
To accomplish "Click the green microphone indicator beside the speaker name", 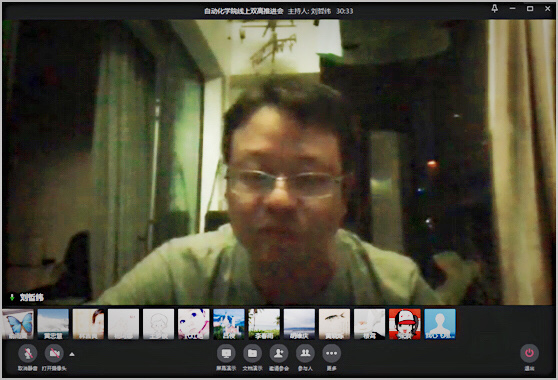I will point(12,297).
